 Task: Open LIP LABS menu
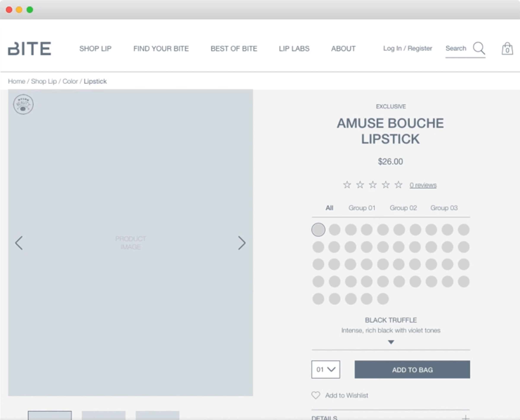[294, 49]
